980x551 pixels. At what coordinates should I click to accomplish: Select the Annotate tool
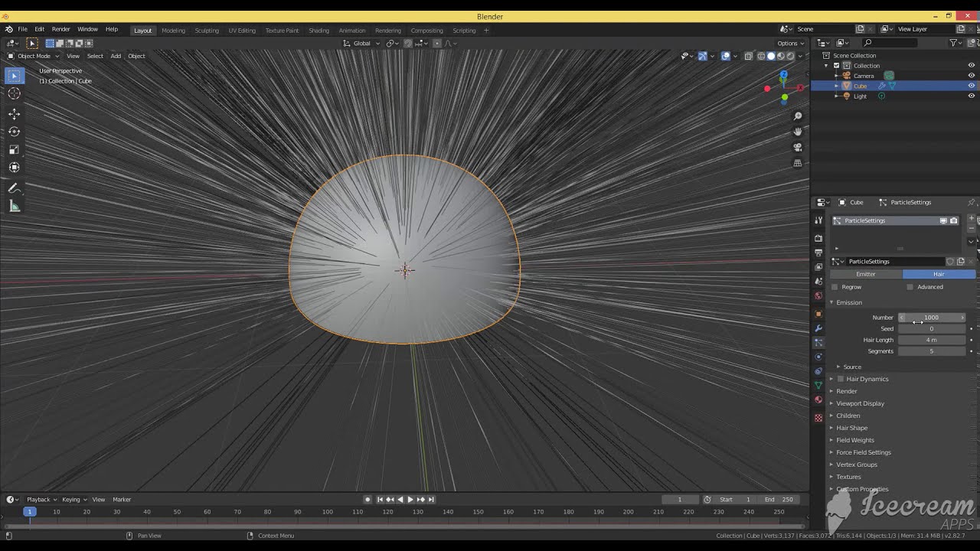pyautogui.click(x=14, y=188)
